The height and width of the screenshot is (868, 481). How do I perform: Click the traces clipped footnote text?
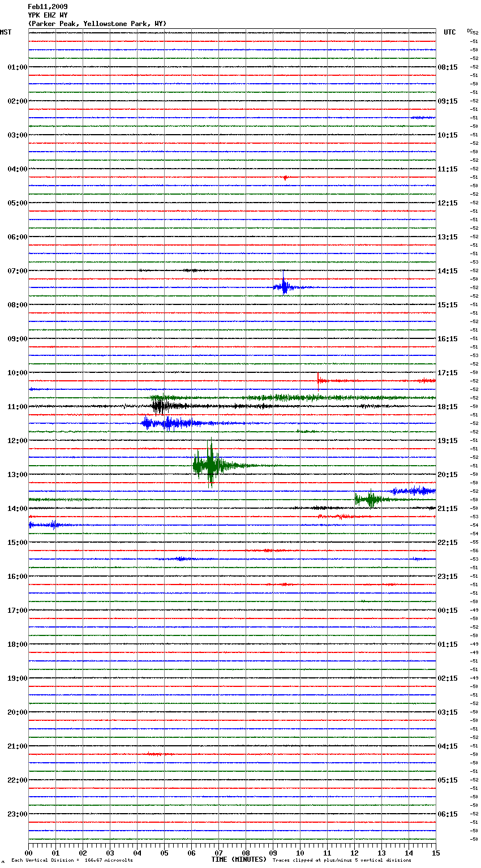click(x=342, y=860)
